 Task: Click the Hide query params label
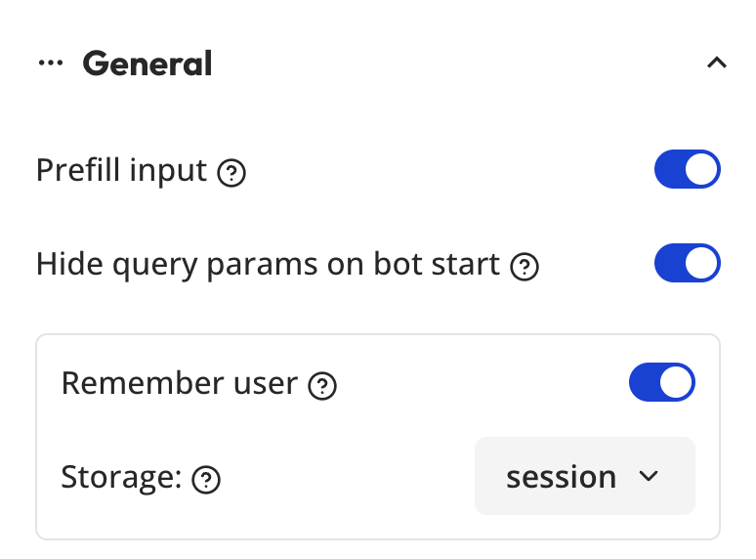pyautogui.click(x=268, y=265)
